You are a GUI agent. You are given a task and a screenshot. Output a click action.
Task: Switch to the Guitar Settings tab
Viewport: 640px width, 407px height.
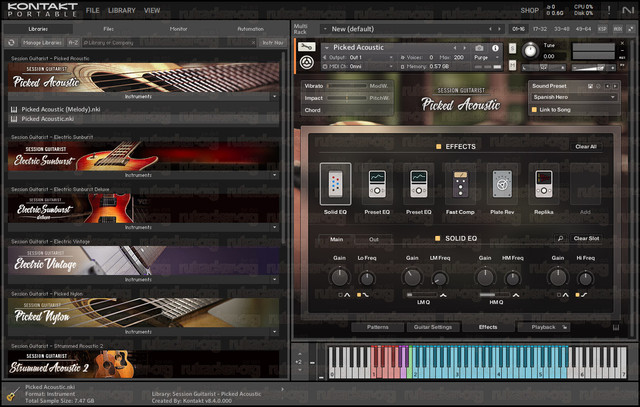click(x=433, y=327)
